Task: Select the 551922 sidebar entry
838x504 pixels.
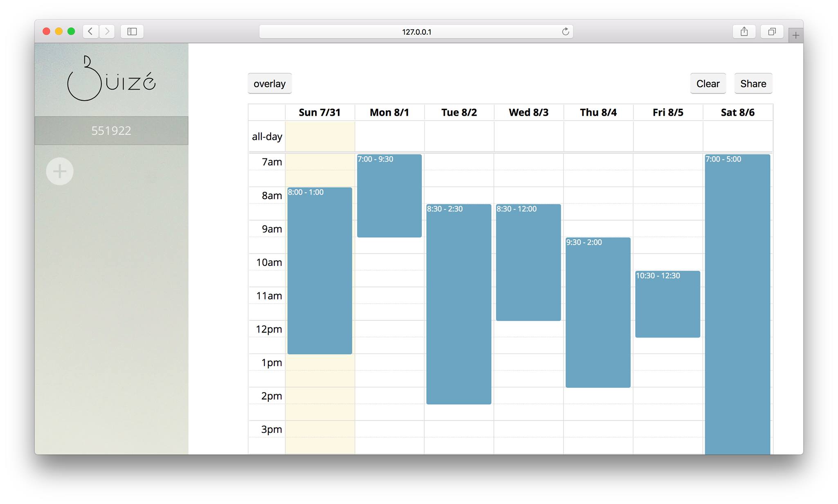Action: 111,130
